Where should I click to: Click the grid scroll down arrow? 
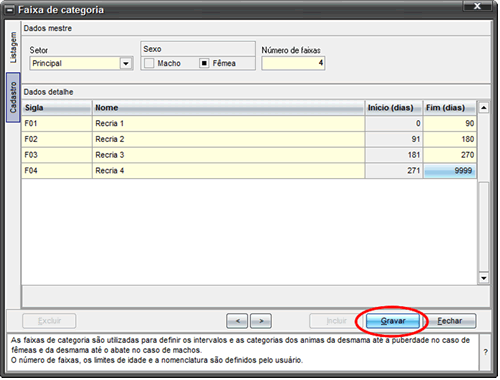[484, 278]
